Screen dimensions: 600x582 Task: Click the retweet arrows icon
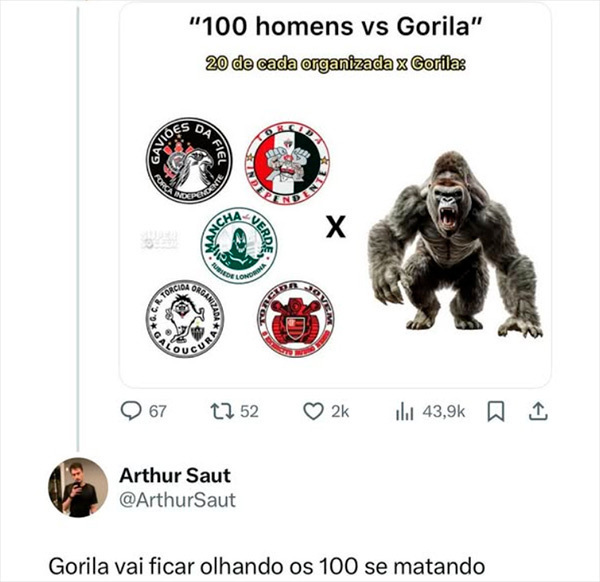(x=222, y=411)
